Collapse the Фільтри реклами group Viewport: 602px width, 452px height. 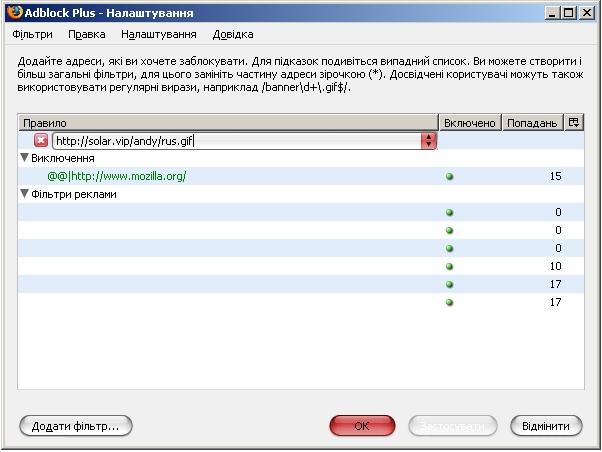(25, 195)
